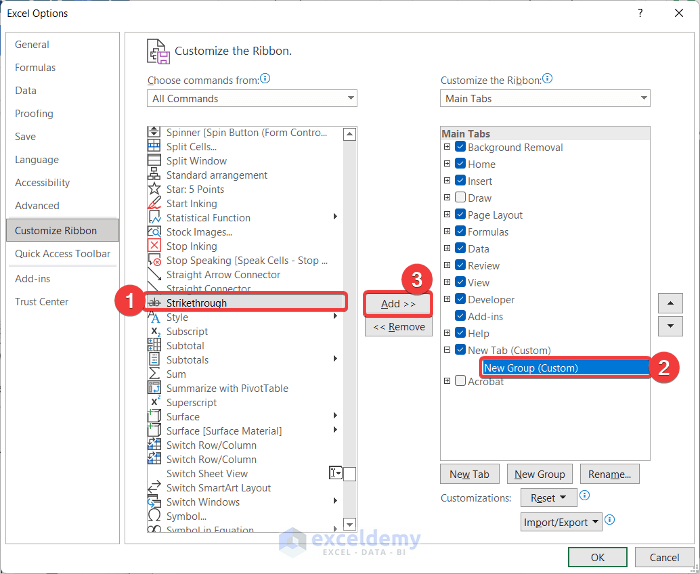The height and width of the screenshot is (574, 700).
Task: Enable the Draw tab checkbox
Action: pos(460,197)
